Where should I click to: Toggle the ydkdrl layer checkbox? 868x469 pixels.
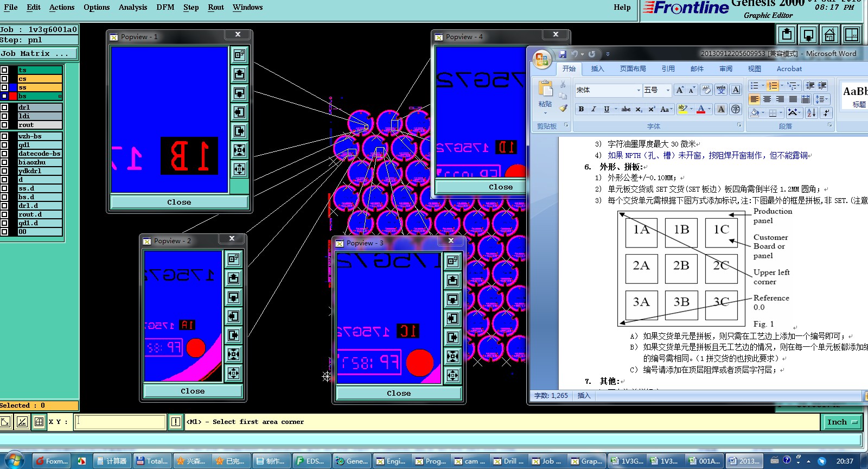click(4, 171)
